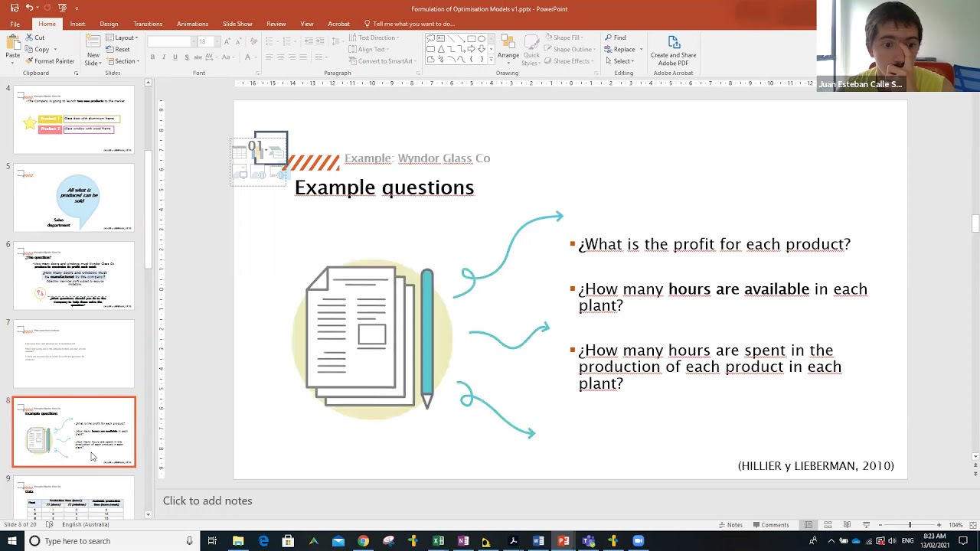Open the Text Direction dropdown
The image size is (980, 551).
374,37
